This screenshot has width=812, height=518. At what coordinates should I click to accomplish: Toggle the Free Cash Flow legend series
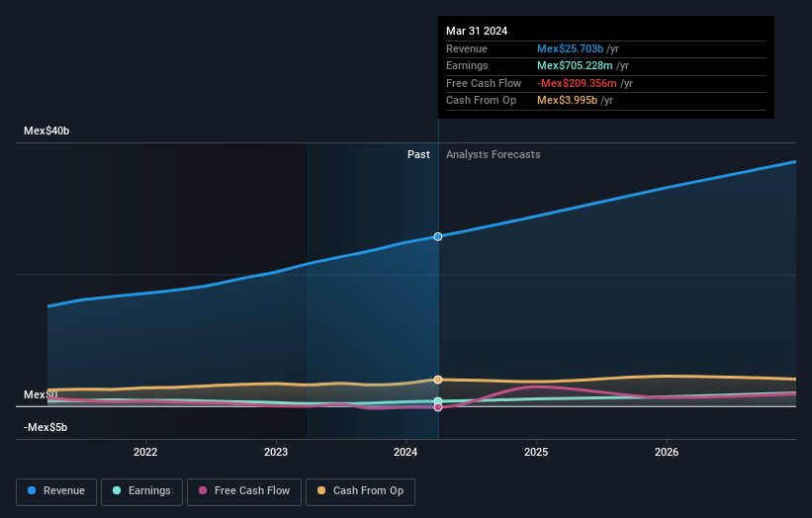click(244, 491)
